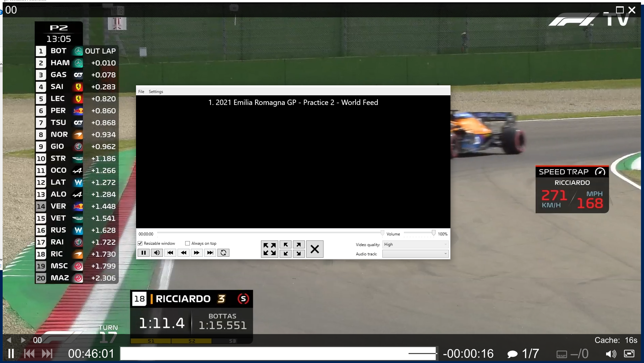644x363 pixels.
Task: Toggle the picture-in-picture icon in the bottom bar
Action: click(629, 354)
